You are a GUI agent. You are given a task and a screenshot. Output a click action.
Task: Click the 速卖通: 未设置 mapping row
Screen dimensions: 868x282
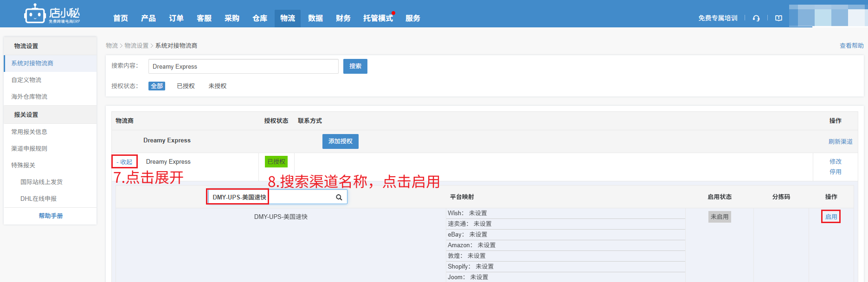click(x=566, y=224)
